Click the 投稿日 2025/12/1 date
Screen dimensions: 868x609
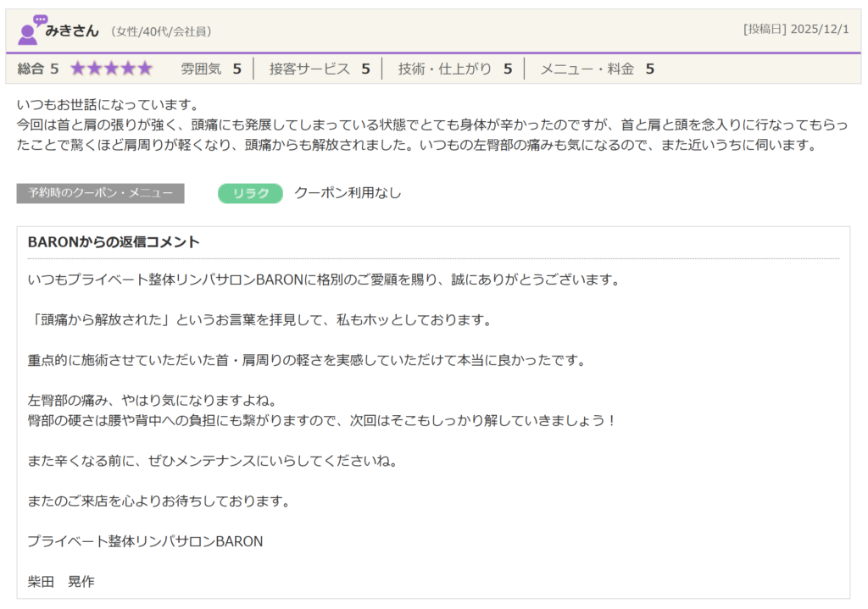click(x=795, y=29)
